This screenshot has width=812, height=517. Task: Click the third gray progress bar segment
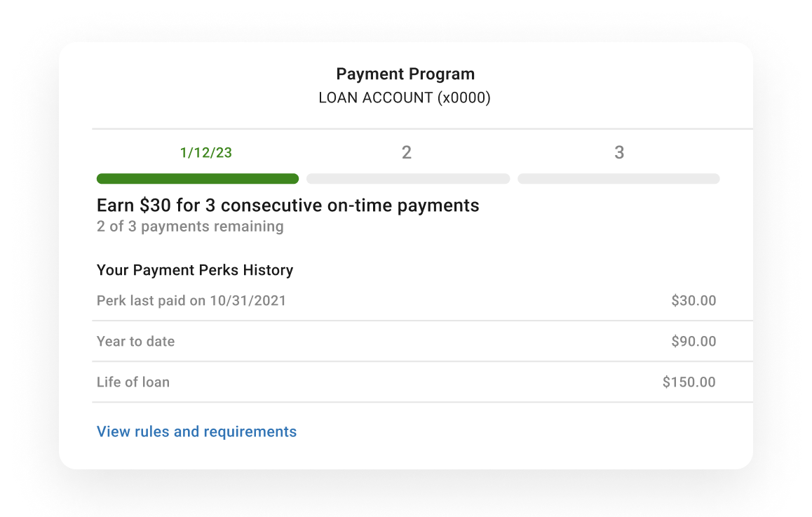click(618, 179)
